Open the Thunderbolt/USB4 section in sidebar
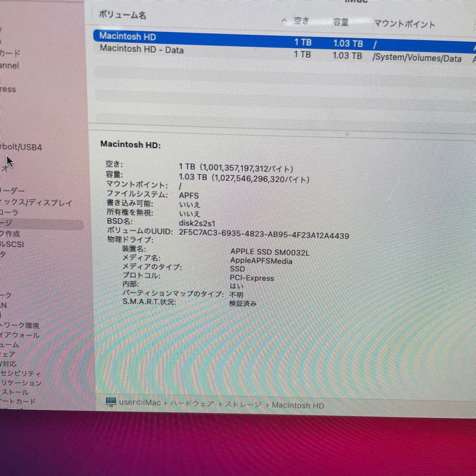Viewport: 476px width, 476px height. 20,147
